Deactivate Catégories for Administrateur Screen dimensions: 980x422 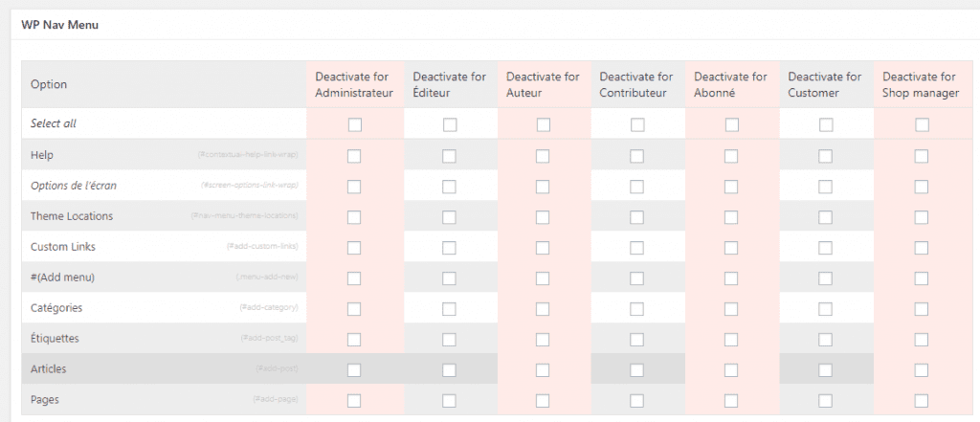click(355, 308)
